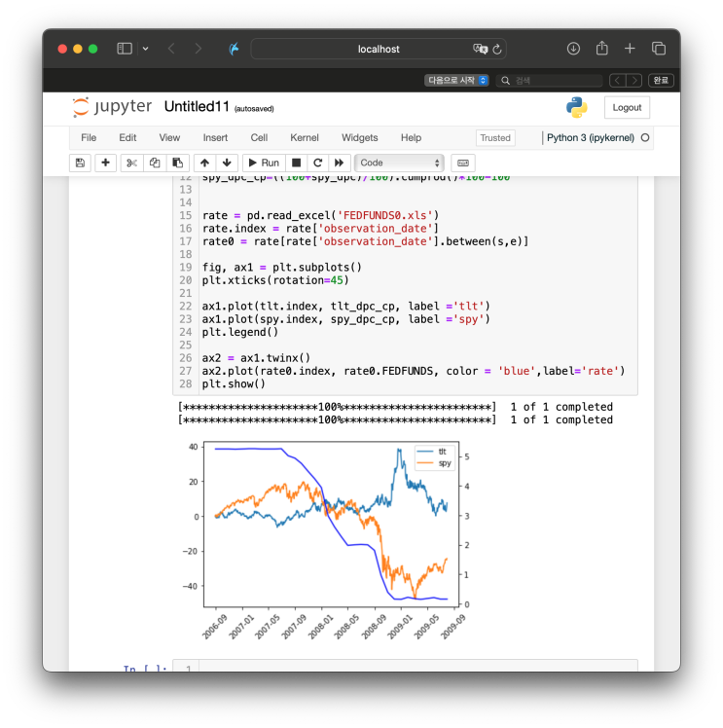This screenshot has height=728, width=723.
Task: Open the Cell menu
Action: (259, 138)
